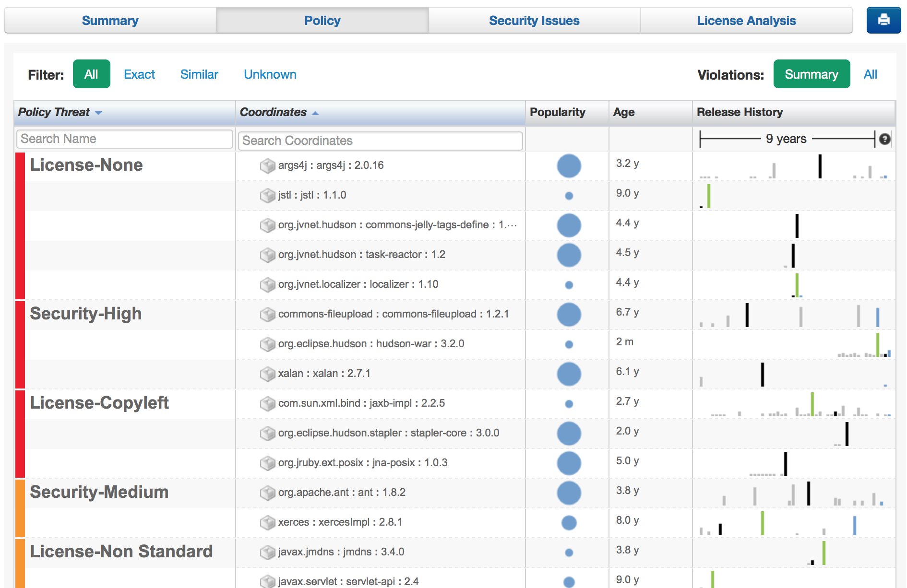907x588 pixels.
Task: Click the args4j 2.0.16 component icon
Action: 267,166
